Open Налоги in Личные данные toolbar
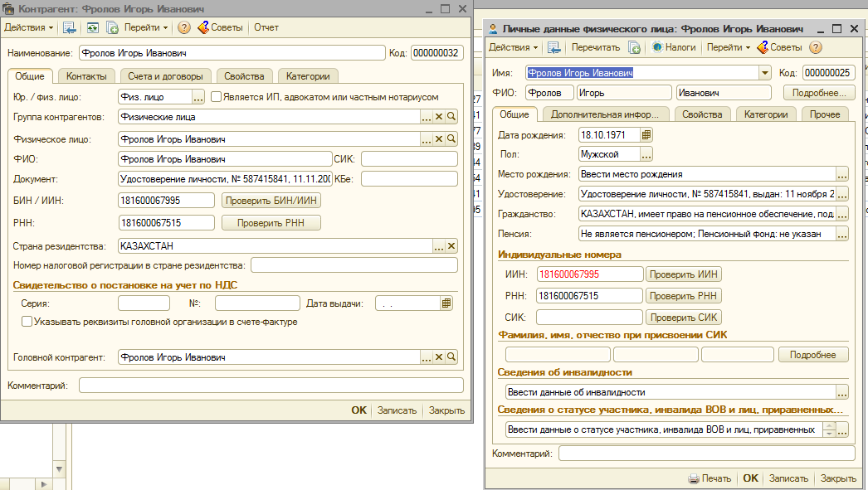868x490 pixels. pos(674,47)
